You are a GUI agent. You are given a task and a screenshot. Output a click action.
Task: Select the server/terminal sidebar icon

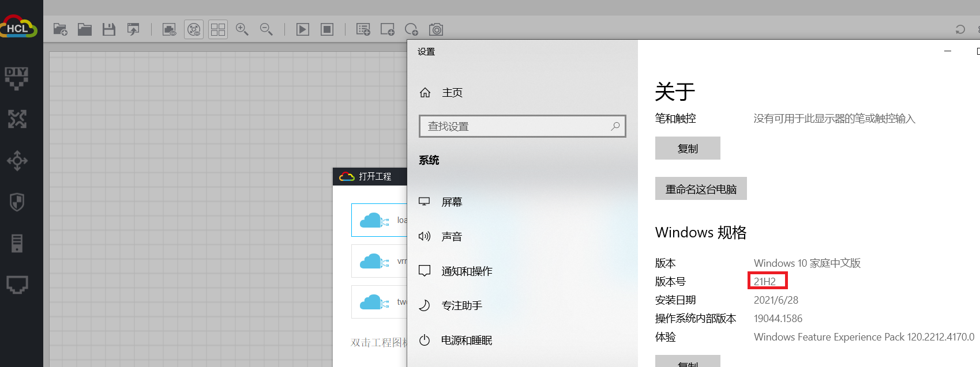pos(17,243)
